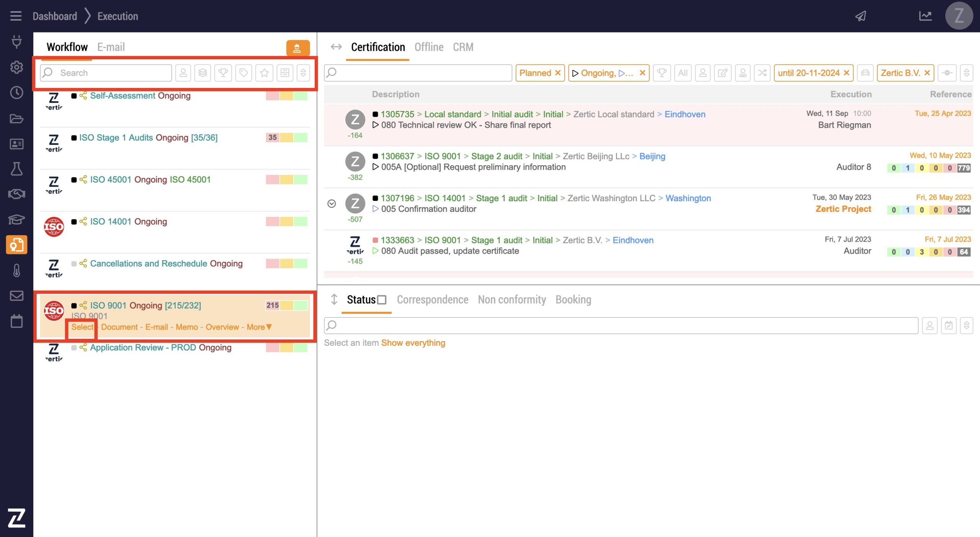
Task: Open the analytics chart icon in header
Action: [925, 16]
